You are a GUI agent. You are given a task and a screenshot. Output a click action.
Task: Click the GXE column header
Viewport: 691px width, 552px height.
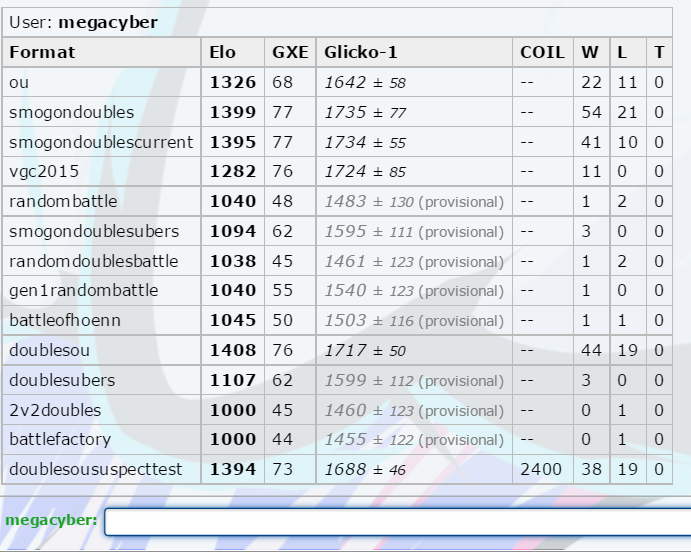[290, 52]
